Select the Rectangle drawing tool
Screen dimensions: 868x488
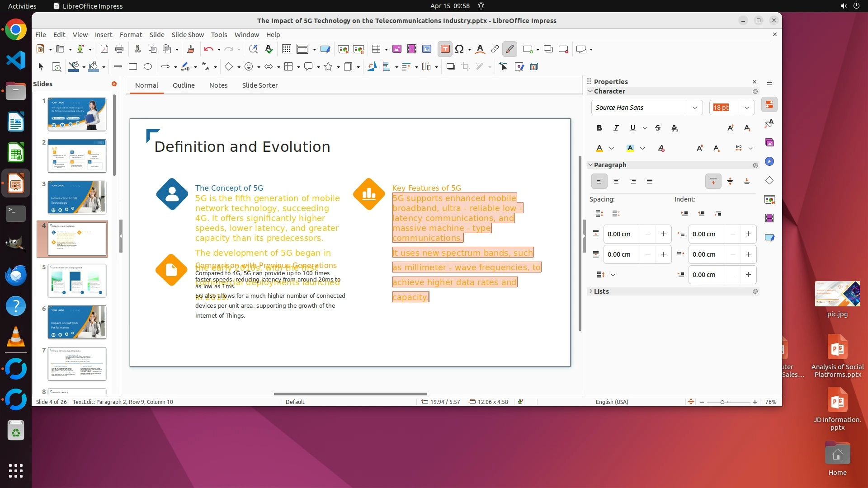132,67
